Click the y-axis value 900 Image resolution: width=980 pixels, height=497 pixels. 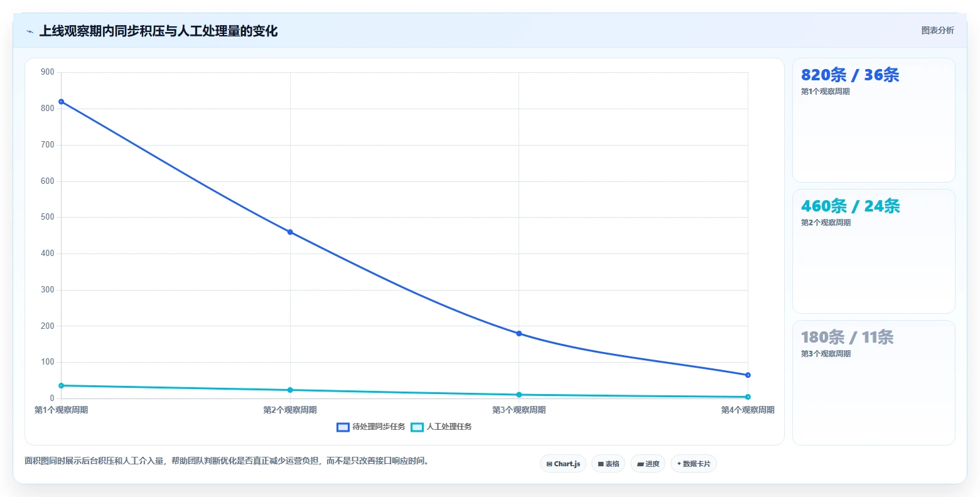pos(48,72)
